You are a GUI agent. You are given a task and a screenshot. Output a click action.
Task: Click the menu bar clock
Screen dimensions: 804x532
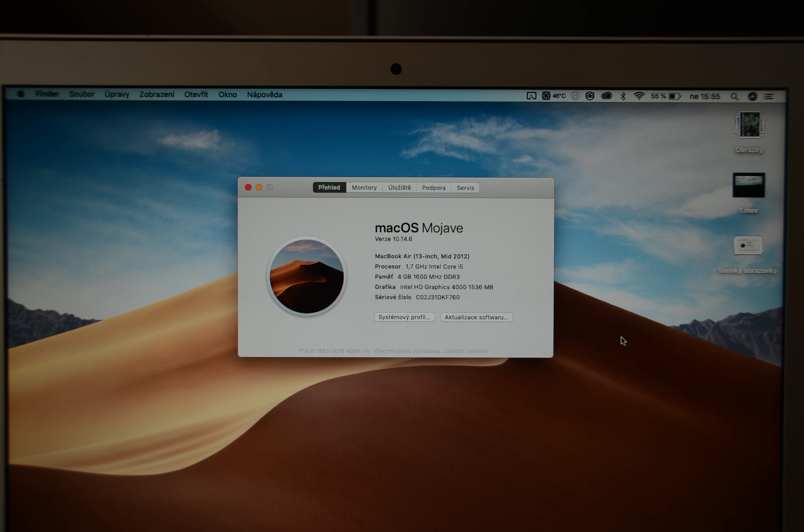[x=704, y=96]
